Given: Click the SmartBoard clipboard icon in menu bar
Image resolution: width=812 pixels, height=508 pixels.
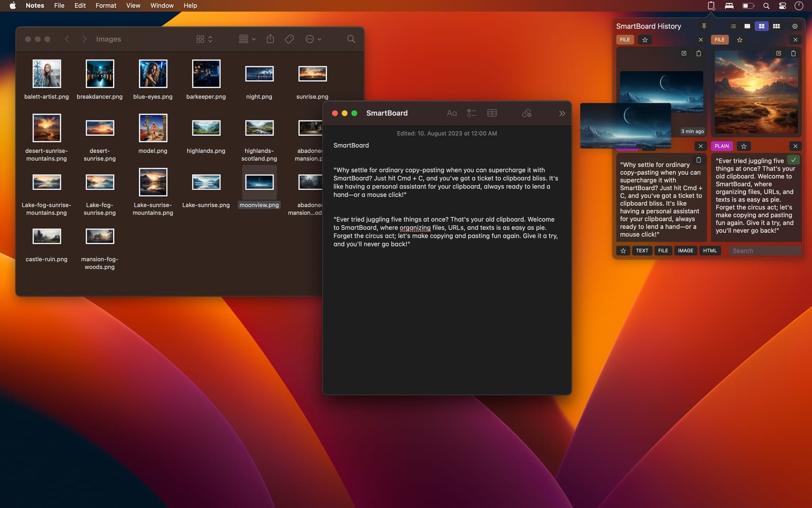Looking at the screenshot, I should 711,6.
